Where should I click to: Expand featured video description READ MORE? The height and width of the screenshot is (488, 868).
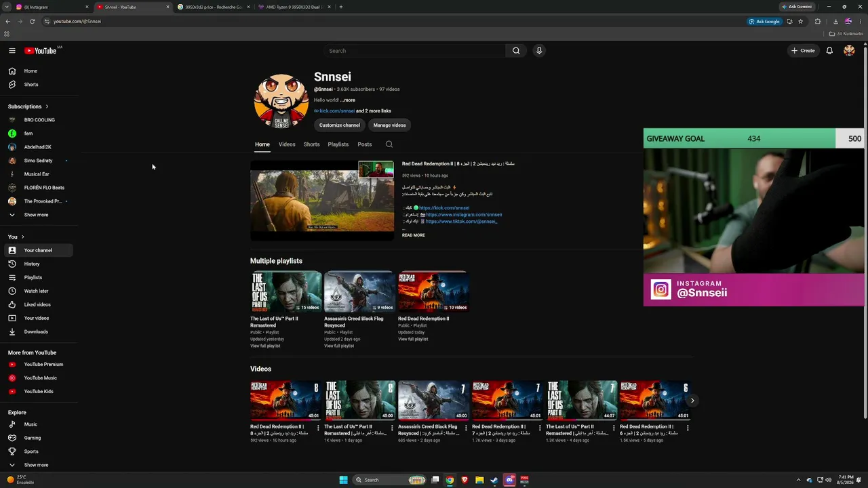pos(414,235)
